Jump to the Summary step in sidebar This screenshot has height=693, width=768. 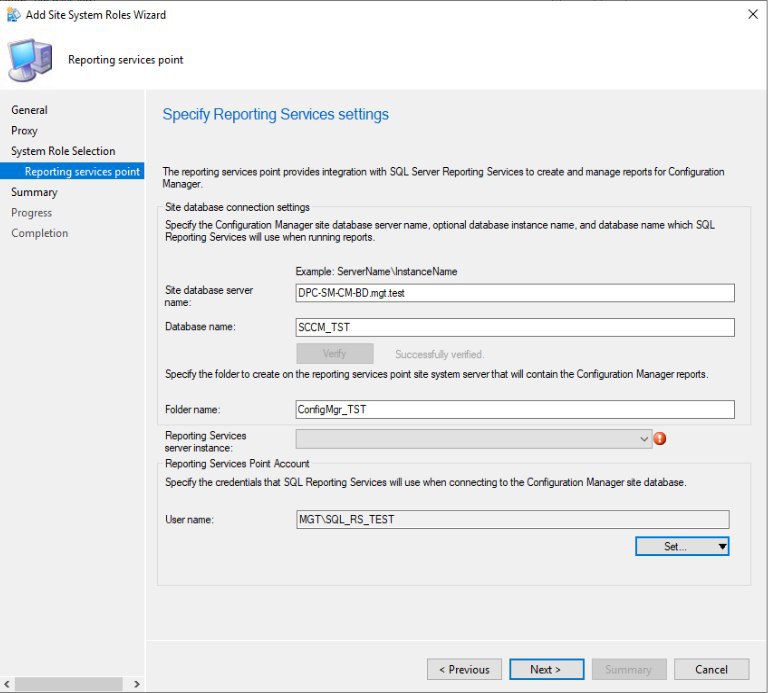tap(34, 192)
